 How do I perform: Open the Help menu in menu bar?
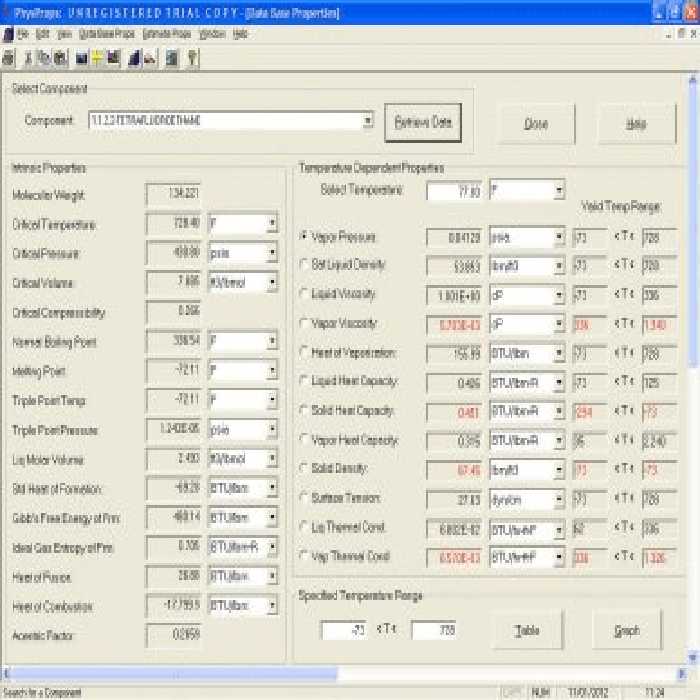click(x=240, y=34)
